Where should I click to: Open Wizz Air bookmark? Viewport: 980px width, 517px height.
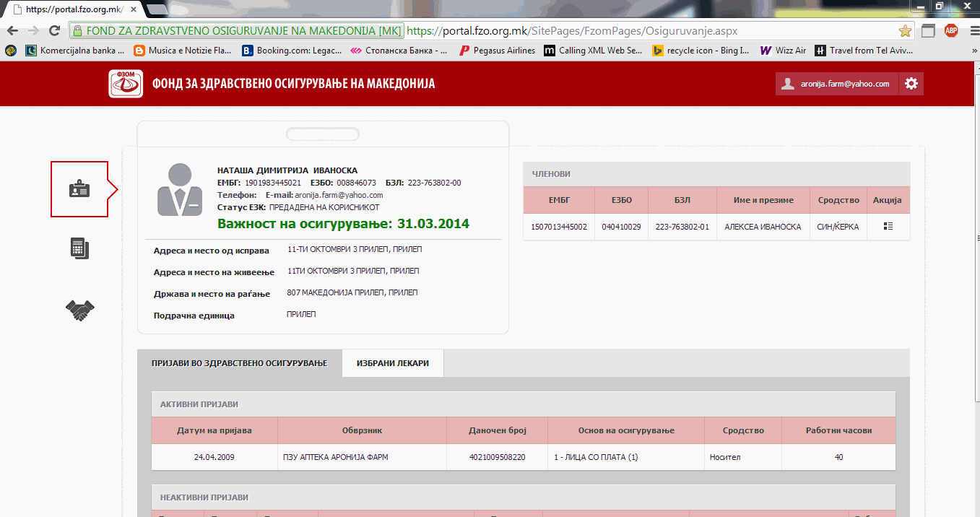click(784, 51)
